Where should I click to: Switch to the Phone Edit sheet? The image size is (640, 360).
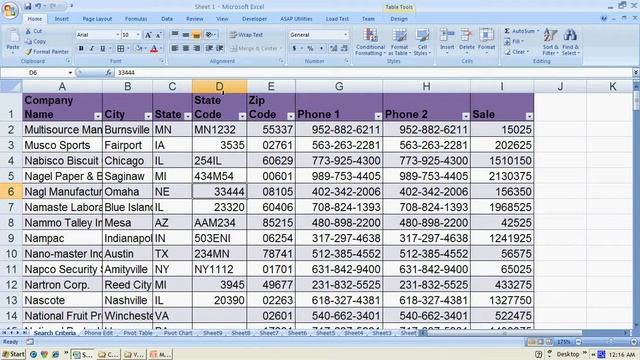click(x=98, y=333)
